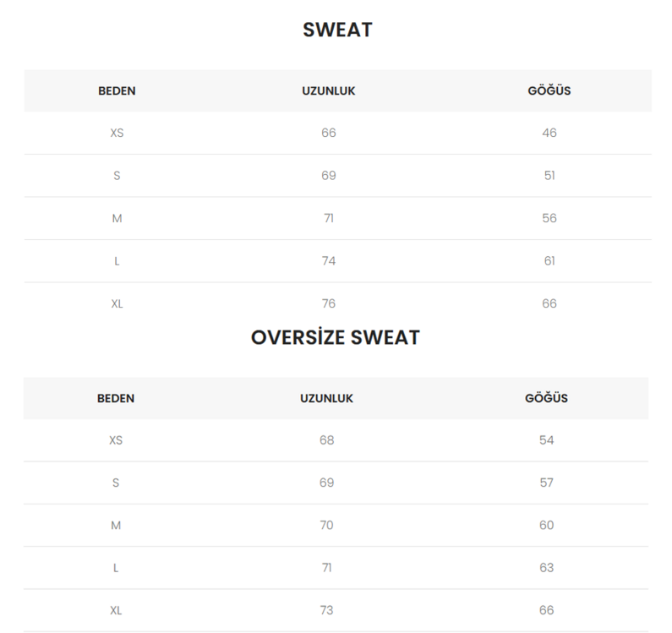Click the GÖĞÜS header in SWEAT table

point(549,90)
